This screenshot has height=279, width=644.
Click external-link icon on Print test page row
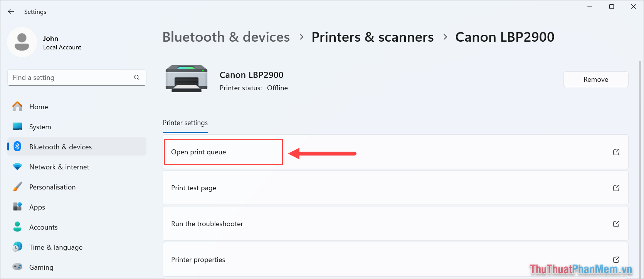tap(616, 188)
